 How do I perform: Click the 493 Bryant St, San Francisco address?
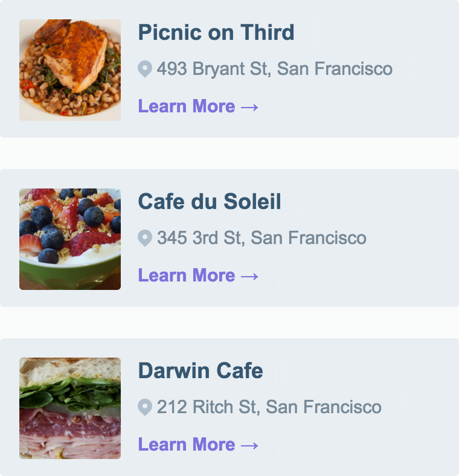275,69
